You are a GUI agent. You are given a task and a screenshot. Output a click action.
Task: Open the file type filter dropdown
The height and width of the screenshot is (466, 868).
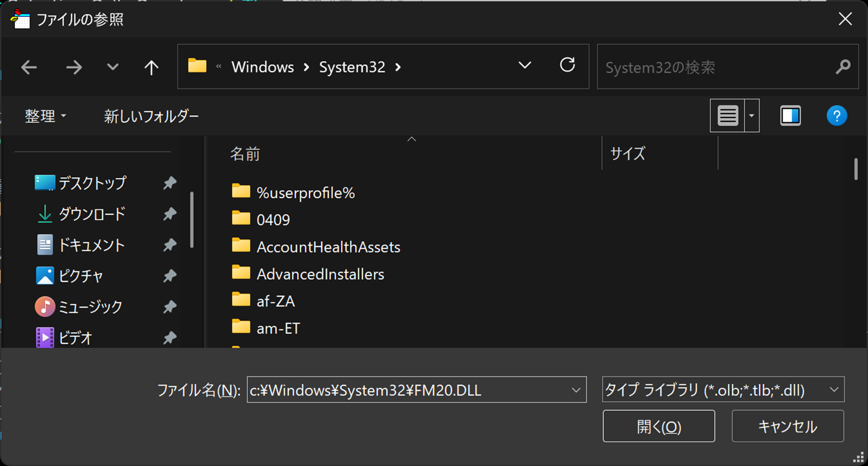click(723, 390)
